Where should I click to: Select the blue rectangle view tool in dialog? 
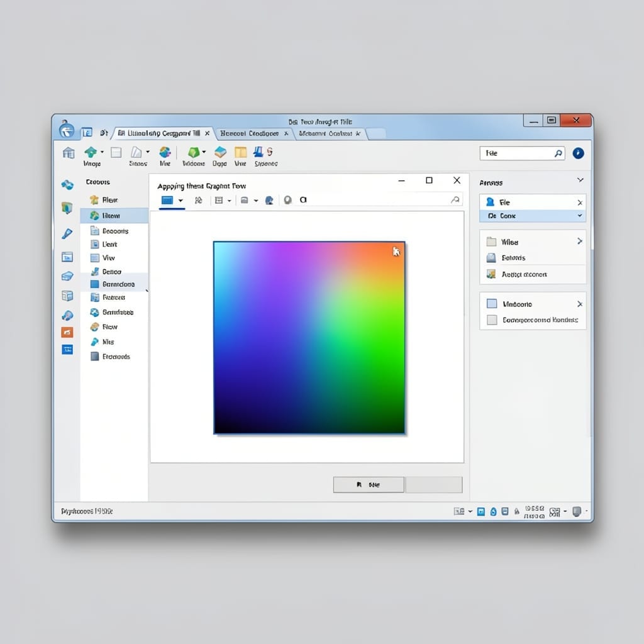coord(167,200)
